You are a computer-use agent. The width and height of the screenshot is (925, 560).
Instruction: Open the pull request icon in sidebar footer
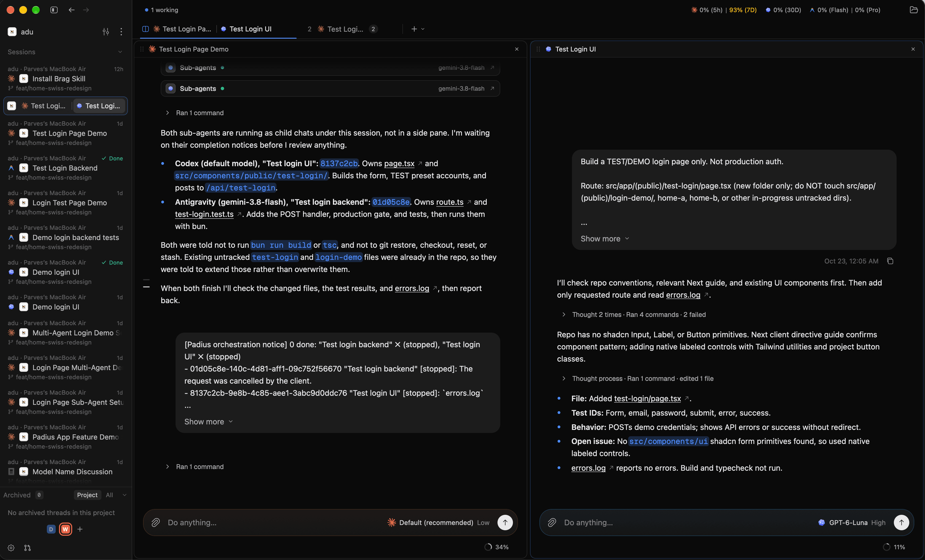click(27, 548)
